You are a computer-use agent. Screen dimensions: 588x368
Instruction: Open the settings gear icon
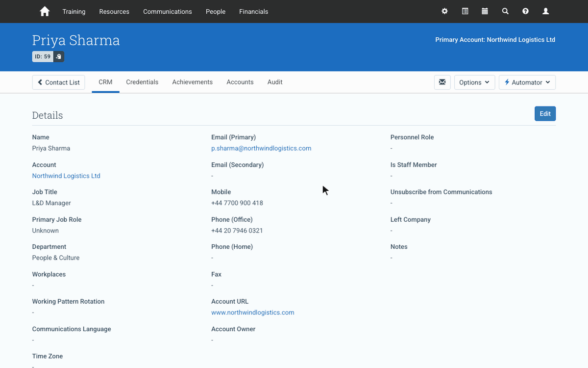[x=444, y=11]
